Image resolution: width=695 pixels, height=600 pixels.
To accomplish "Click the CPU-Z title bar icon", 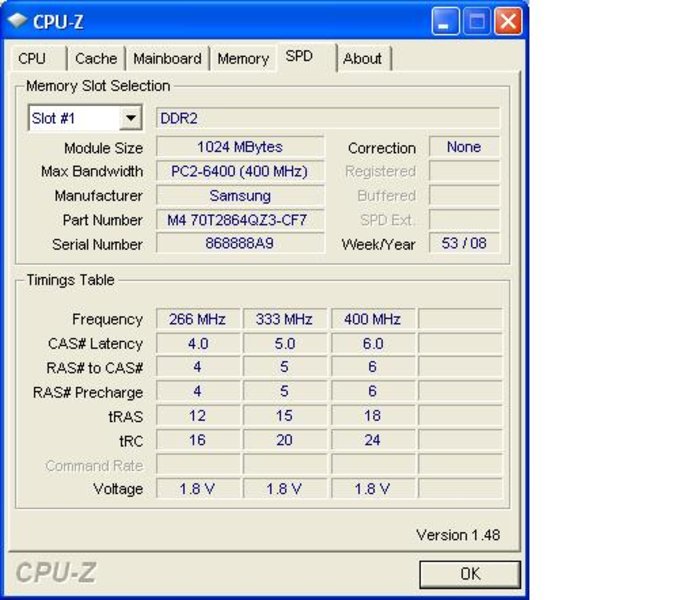I will pyautogui.click(x=17, y=21).
